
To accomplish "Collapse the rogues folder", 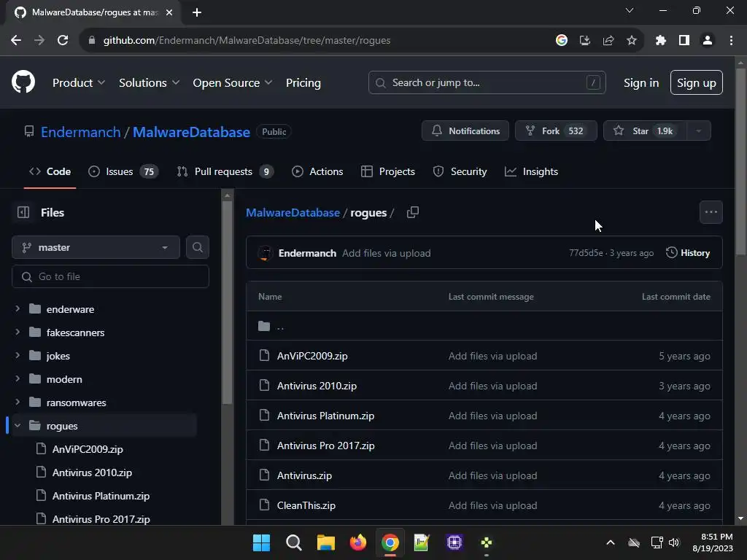I will 18,425.
